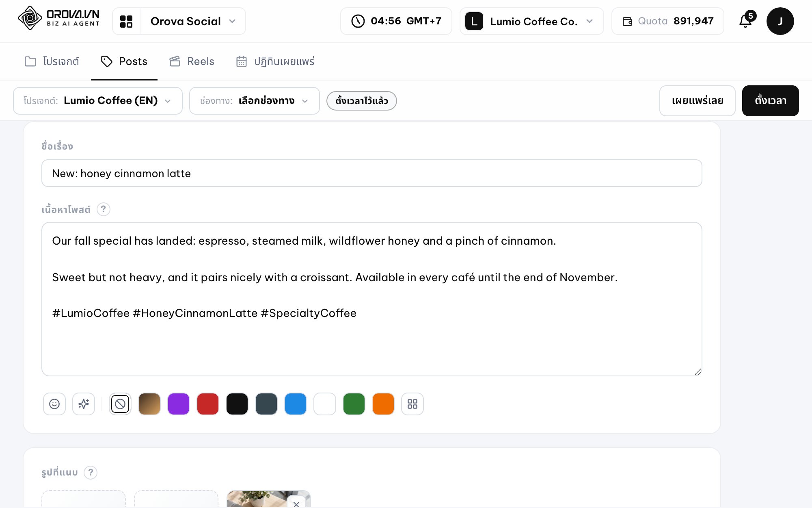
Task: Switch to the Posts tab
Action: [x=124, y=61]
